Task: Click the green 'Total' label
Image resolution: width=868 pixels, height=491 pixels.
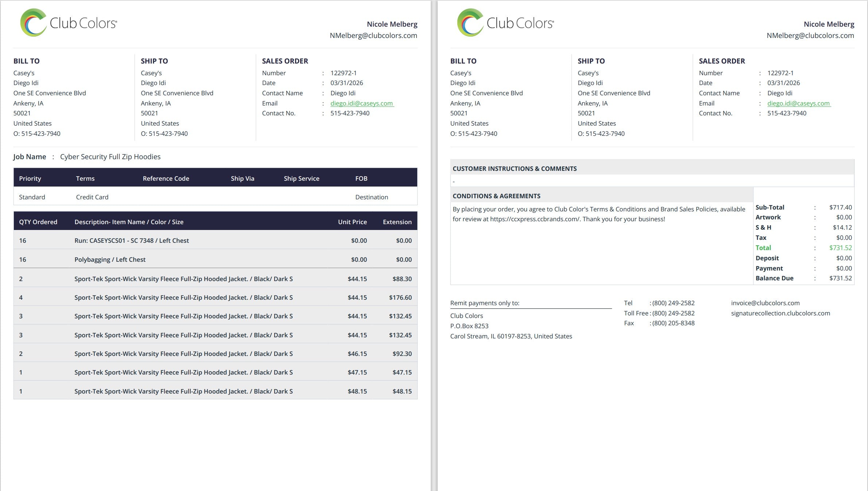Action: tap(763, 248)
